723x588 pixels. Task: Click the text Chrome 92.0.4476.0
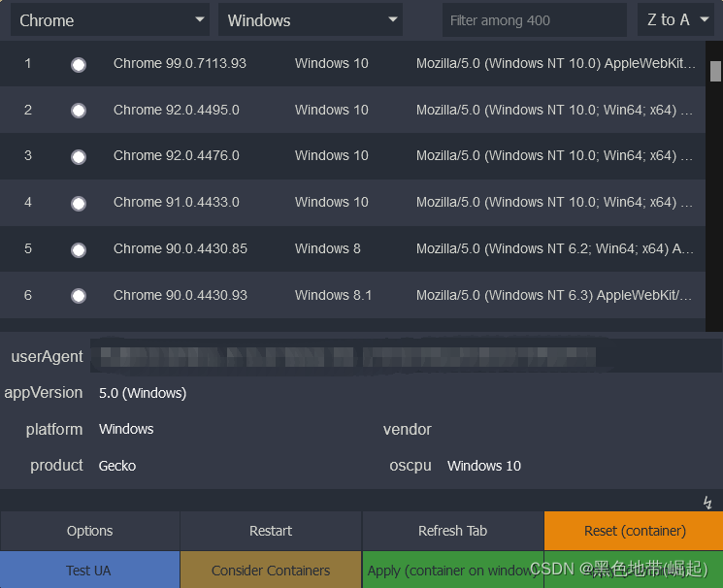click(x=176, y=155)
